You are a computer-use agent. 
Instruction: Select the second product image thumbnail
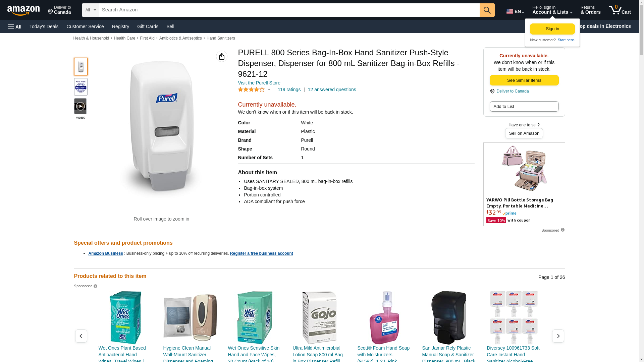click(80, 87)
